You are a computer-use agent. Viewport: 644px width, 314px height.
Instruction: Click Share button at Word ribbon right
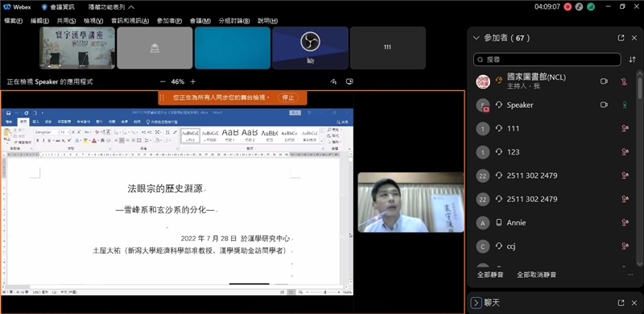tap(342, 122)
